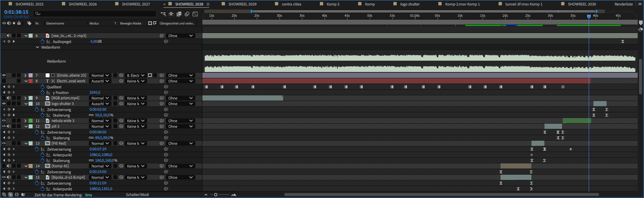Enable motion blur for the composition
The image size is (644, 198).
[x=187, y=14]
